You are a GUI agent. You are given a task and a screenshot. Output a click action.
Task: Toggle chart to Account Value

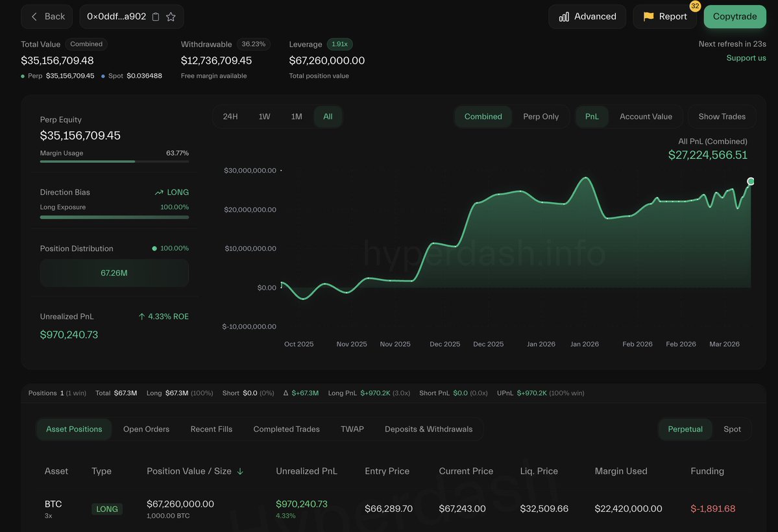point(646,117)
